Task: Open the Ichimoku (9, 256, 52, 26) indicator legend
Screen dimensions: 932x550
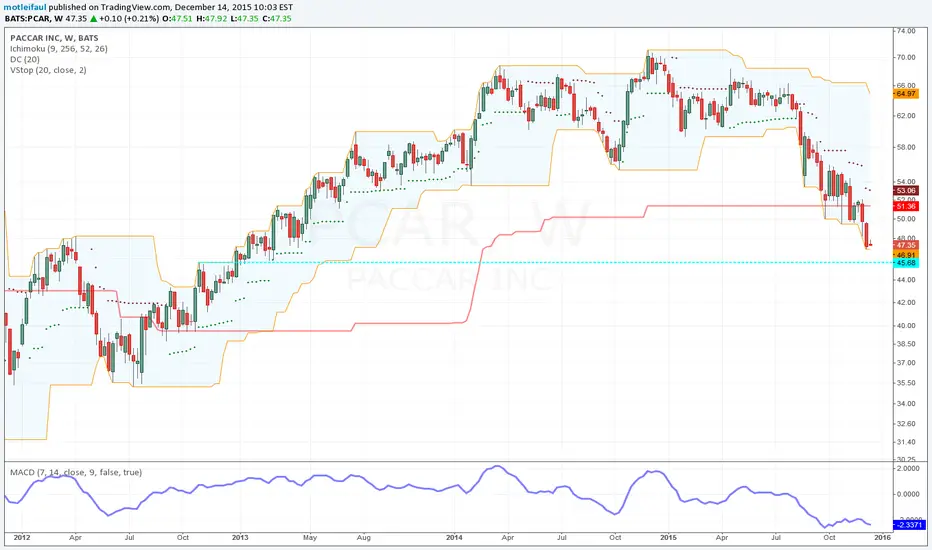Action: pos(59,49)
